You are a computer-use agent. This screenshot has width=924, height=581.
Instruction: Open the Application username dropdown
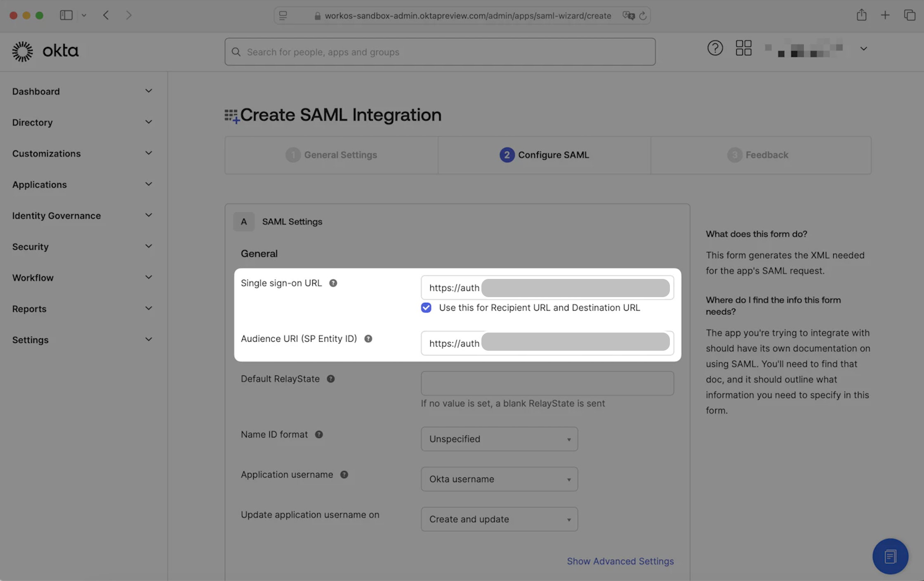[499, 479]
